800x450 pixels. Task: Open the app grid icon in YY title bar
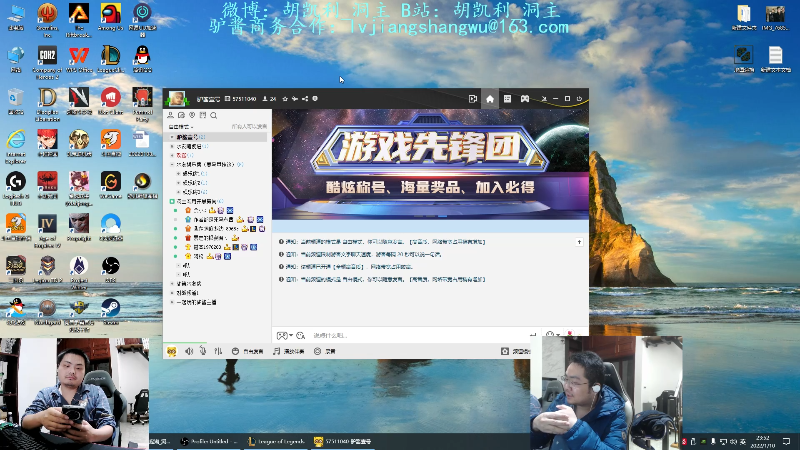507,99
